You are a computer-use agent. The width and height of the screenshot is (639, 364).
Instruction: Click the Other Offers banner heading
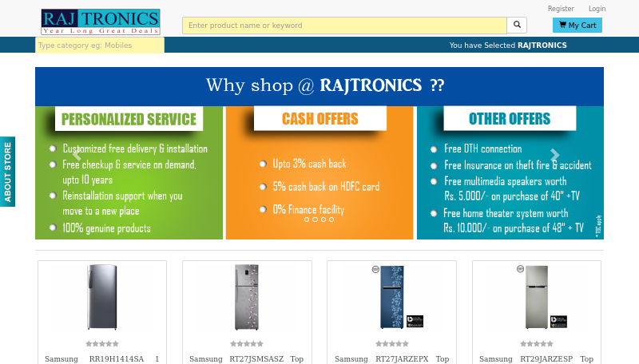tap(510, 118)
